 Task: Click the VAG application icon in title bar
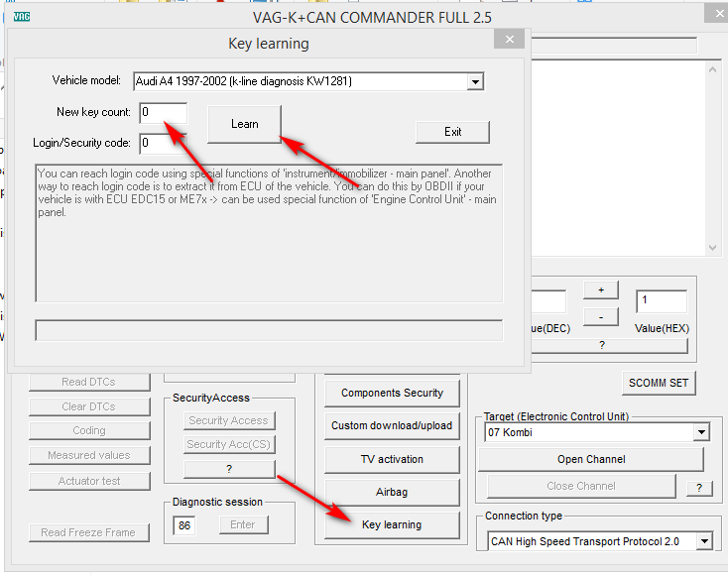[22, 17]
